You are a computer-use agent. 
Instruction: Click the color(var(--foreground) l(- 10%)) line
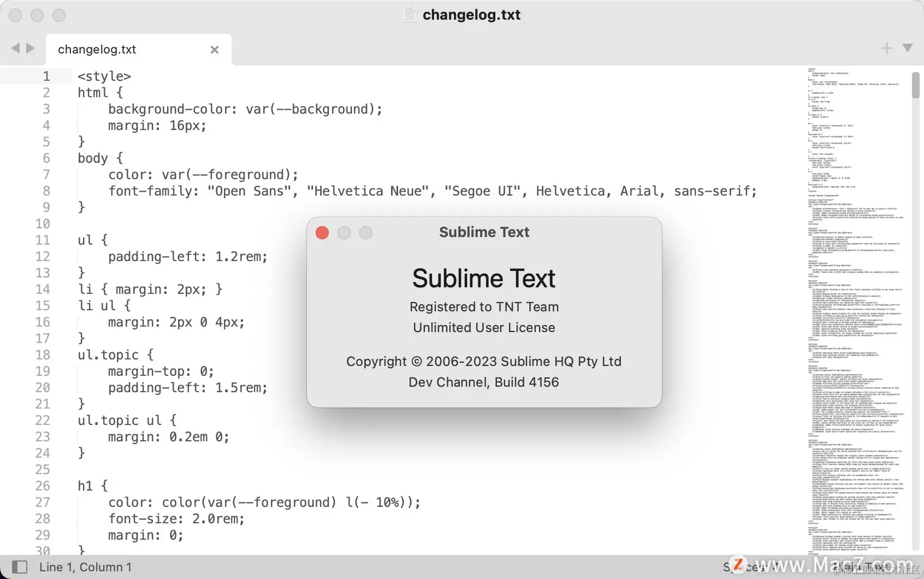point(264,503)
